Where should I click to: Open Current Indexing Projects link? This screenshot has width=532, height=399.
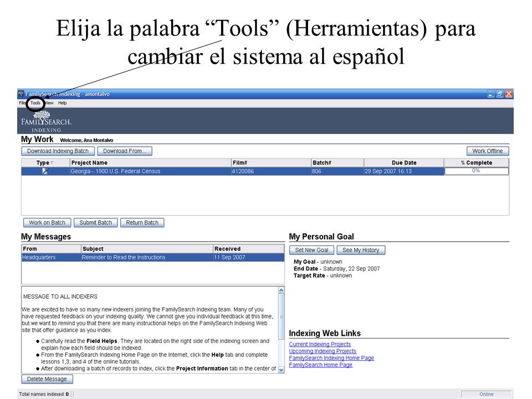(320, 344)
